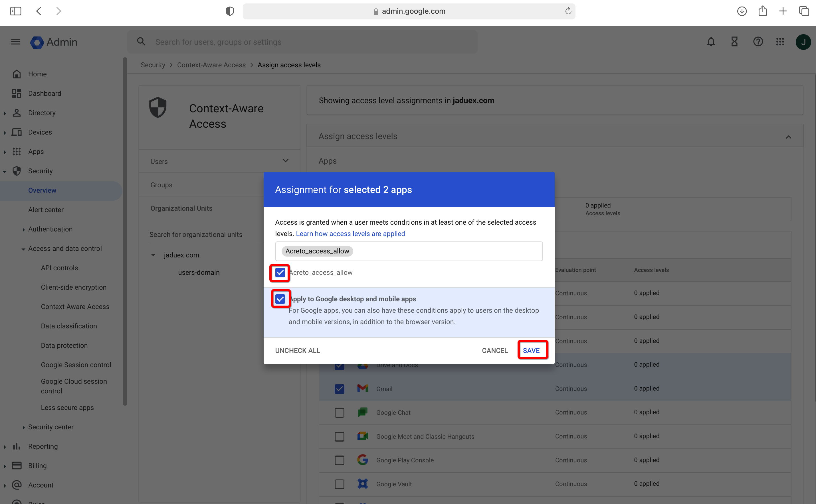Check the Google Vault row checkbox
The width and height of the screenshot is (816, 504).
pyautogui.click(x=339, y=484)
